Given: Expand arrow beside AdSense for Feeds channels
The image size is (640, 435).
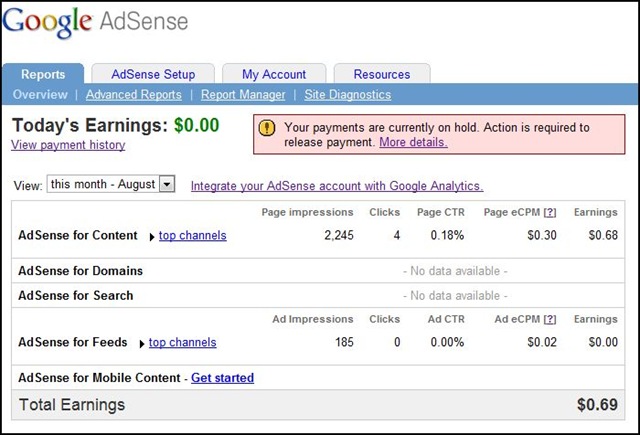Looking at the screenshot, I should [x=142, y=343].
